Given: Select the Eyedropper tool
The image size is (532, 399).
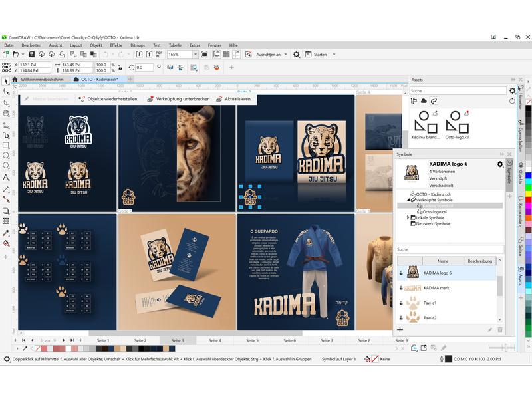Looking at the screenshot, I should coord(6,233).
